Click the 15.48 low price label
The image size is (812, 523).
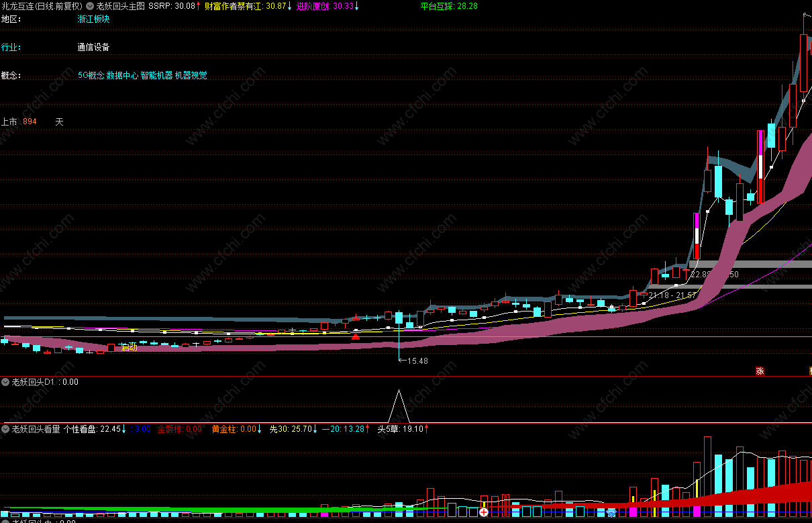416,361
